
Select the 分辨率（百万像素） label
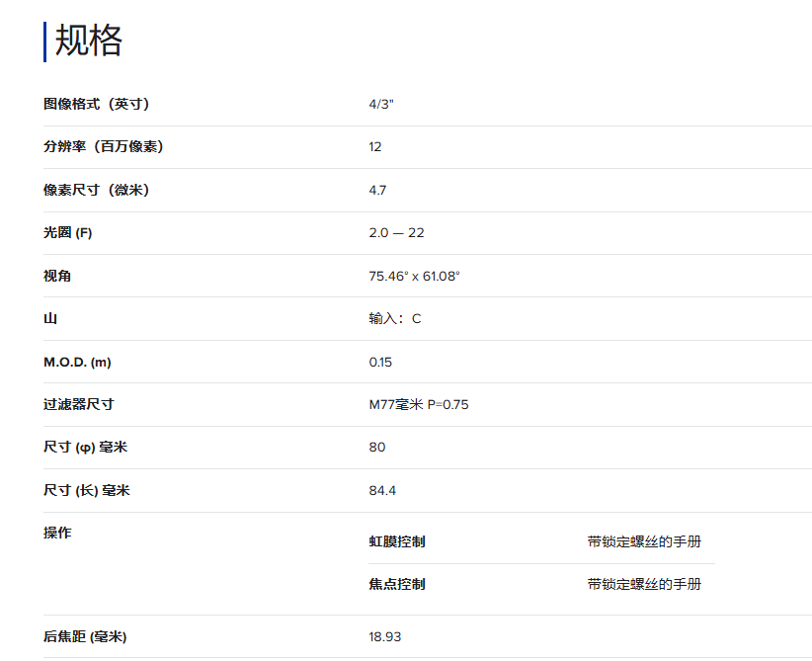(103, 146)
